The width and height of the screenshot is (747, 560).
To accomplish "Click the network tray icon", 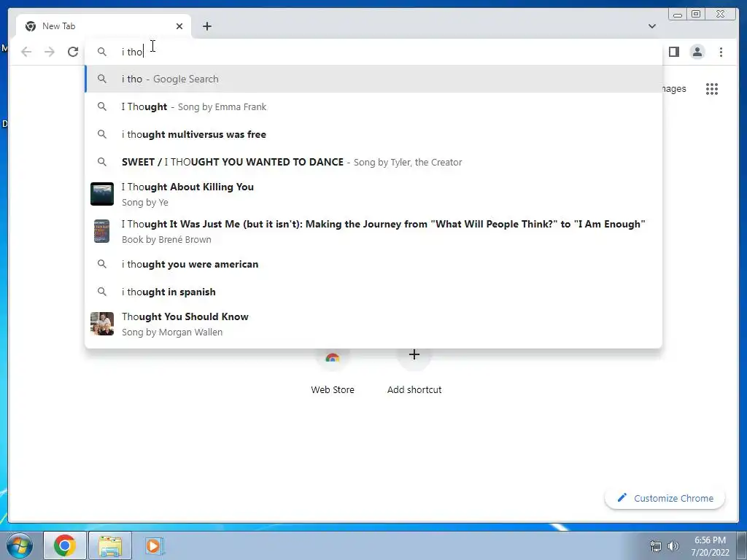I will (x=656, y=546).
